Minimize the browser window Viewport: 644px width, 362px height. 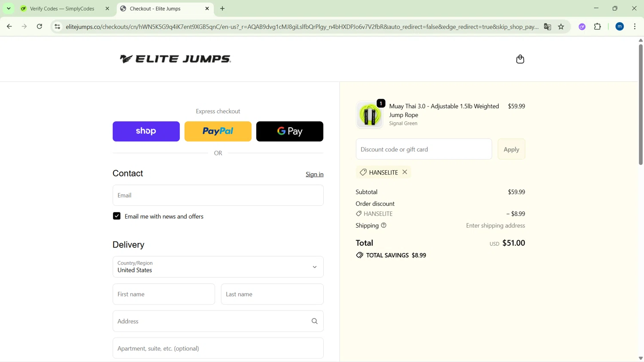click(596, 9)
